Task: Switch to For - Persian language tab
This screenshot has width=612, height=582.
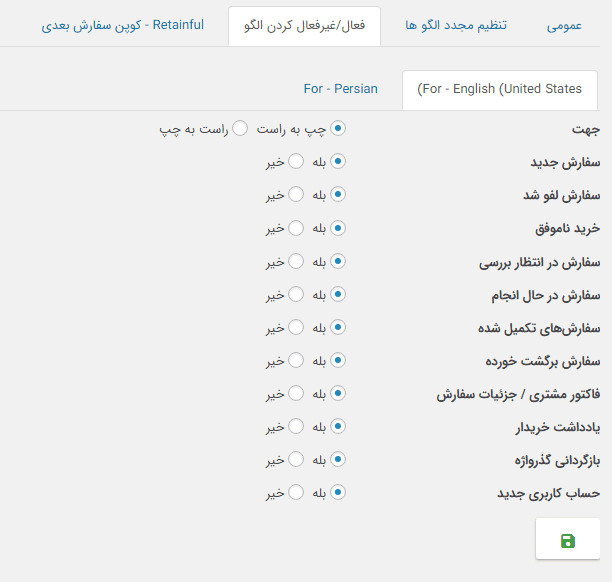Action: point(340,89)
